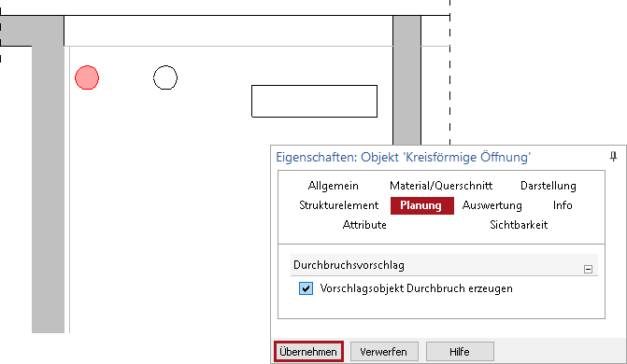Select the right gray wall segment
The height and width of the screenshot is (364, 627).
point(406,80)
